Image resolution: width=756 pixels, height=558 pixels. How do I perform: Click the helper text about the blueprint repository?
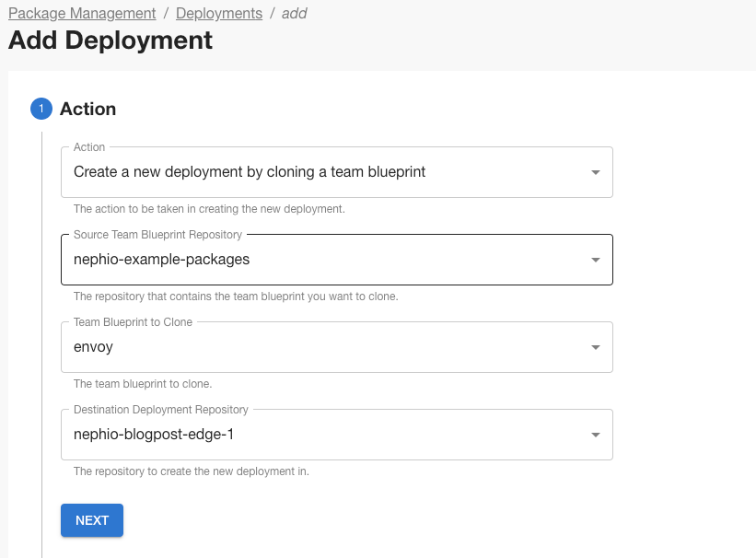coord(235,296)
